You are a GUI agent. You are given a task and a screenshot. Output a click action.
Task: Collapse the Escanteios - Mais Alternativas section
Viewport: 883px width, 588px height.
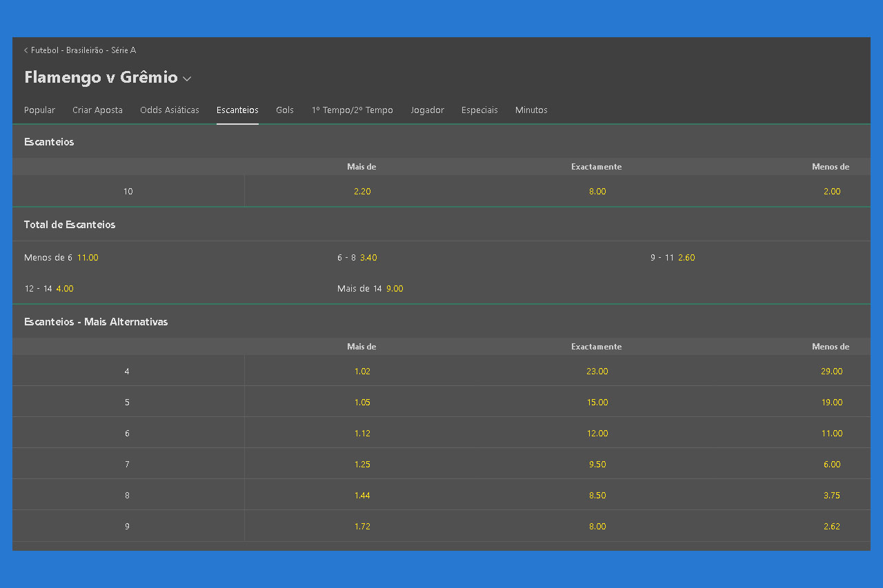(x=441, y=322)
